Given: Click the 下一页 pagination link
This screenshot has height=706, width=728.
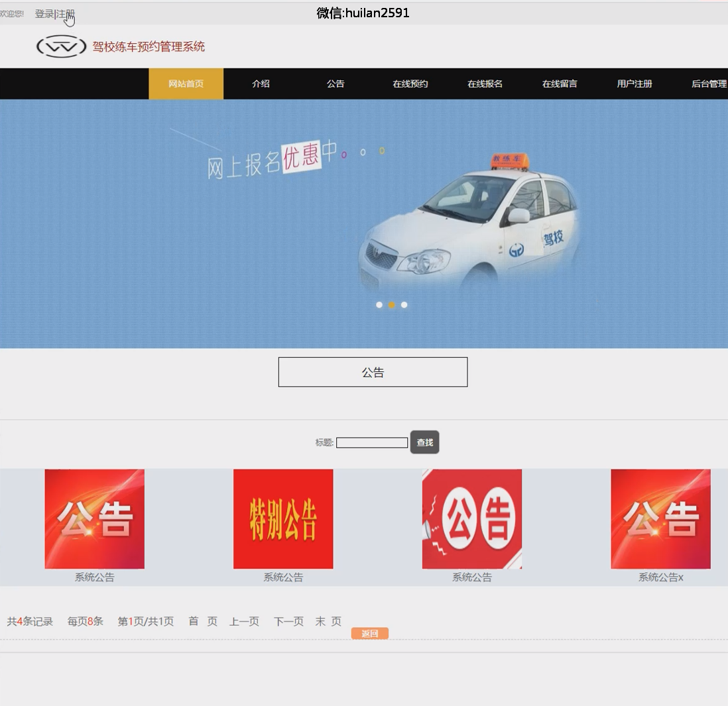Looking at the screenshot, I should pos(288,621).
